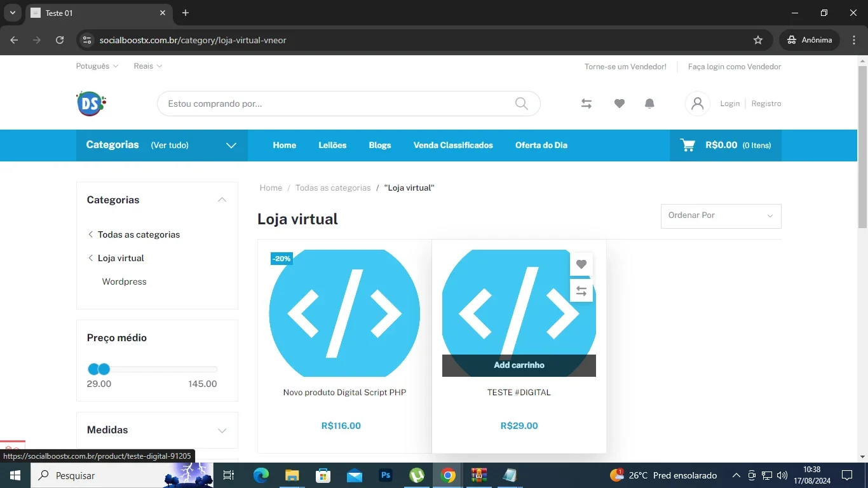Open Oferta do Dia menu item

coord(541,145)
